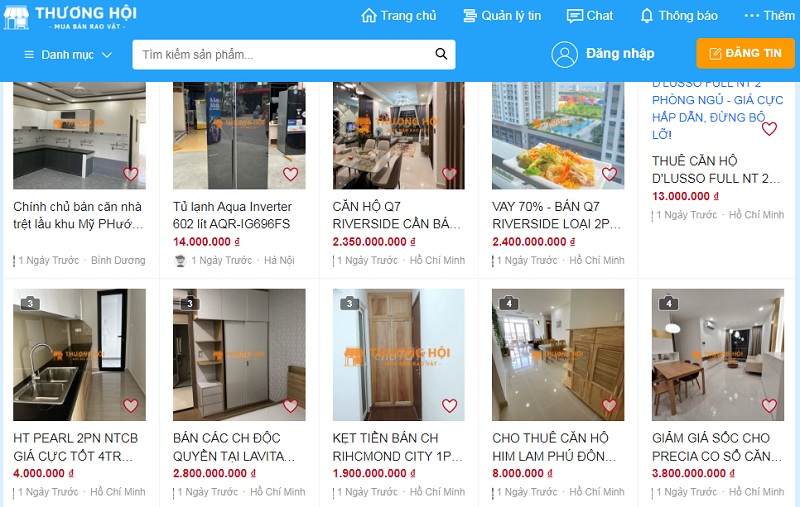
Task: Click the search magnifier icon
Action: 441,54
